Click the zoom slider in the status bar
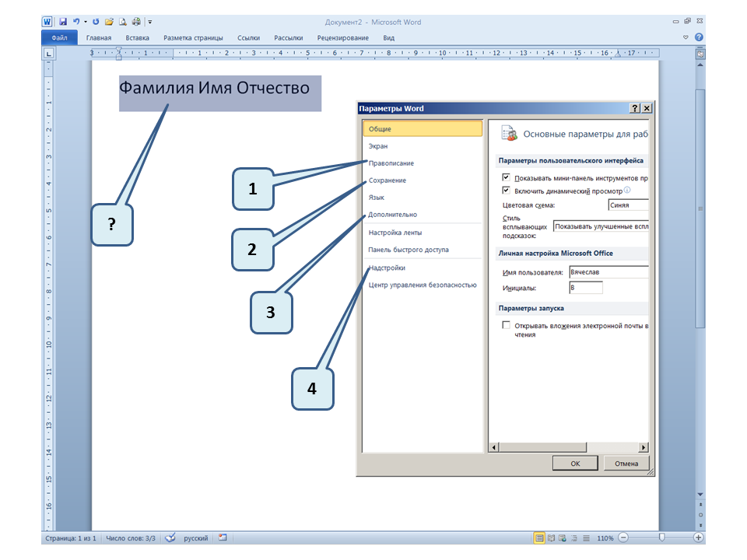Screen dimensions: 747x560 click(661, 537)
